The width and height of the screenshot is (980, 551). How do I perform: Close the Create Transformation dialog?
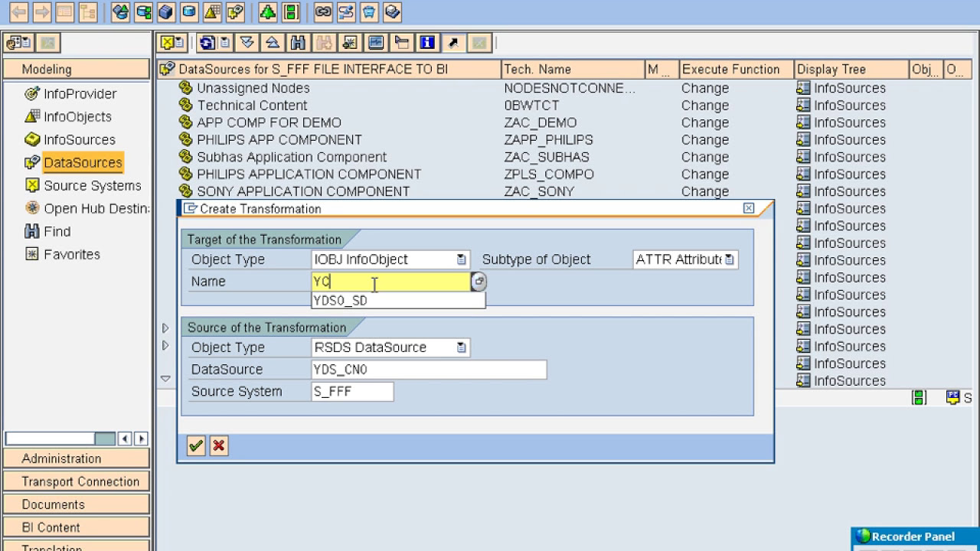(x=749, y=208)
